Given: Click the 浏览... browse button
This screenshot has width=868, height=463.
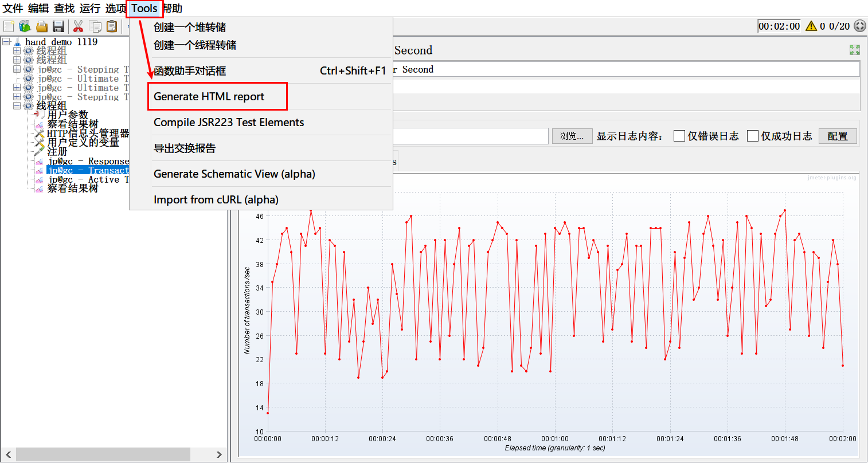Looking at the screenshot, I should tap(572, 136).
